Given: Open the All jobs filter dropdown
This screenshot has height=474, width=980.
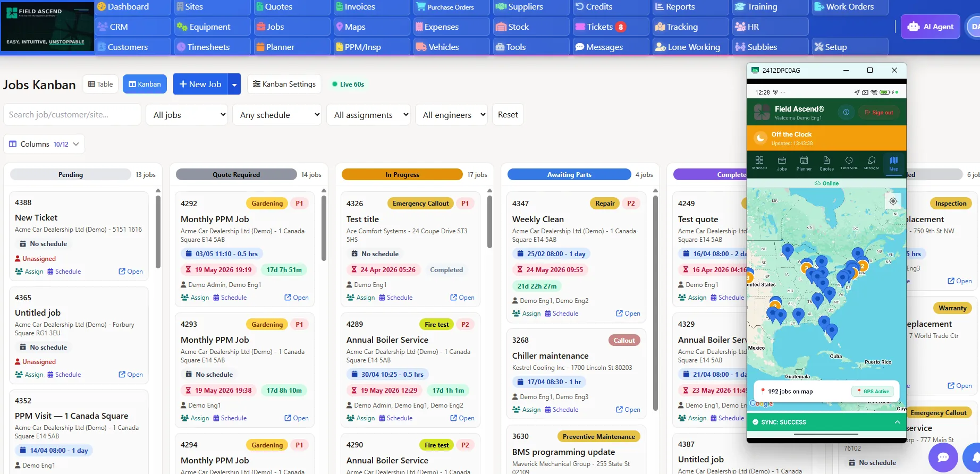Looking at the screenshot, I should [187, 115].
